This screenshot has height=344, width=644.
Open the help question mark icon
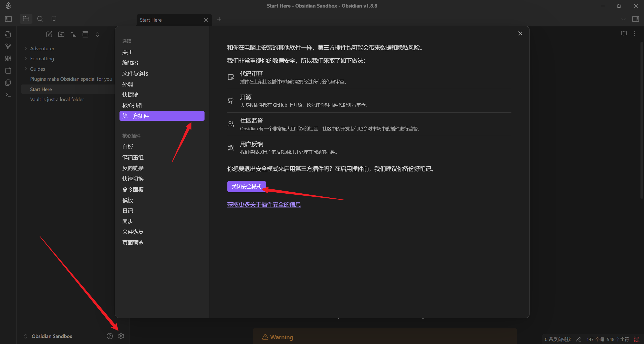[x=110, y=336]
